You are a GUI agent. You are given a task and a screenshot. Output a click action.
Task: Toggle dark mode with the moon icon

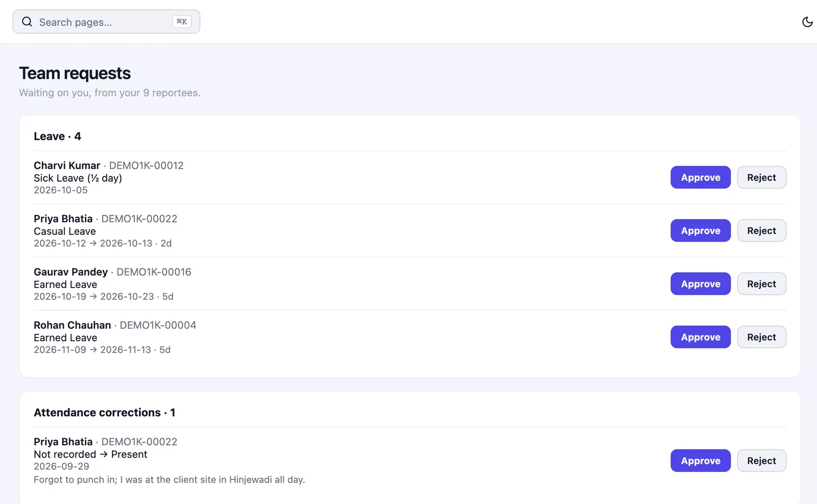pos(807,22)
